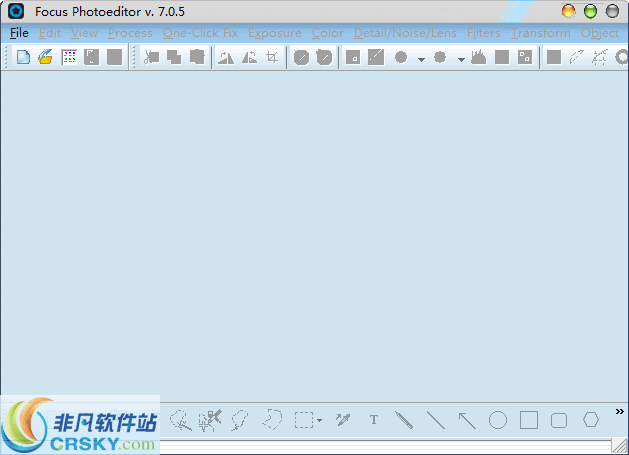This screenshot has width=629, height=455.
Task: Expand the bottom toolbar overflow chevron
Action: click(619, 412)
